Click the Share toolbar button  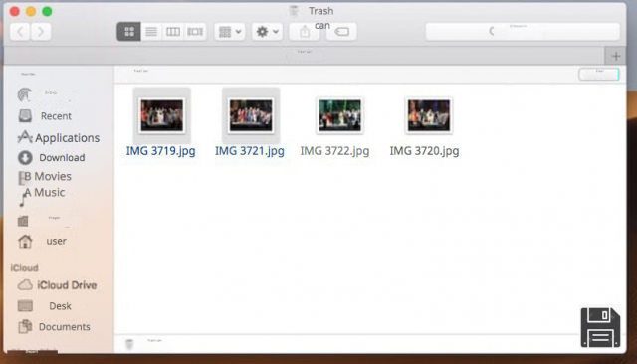tap(305, 31)
